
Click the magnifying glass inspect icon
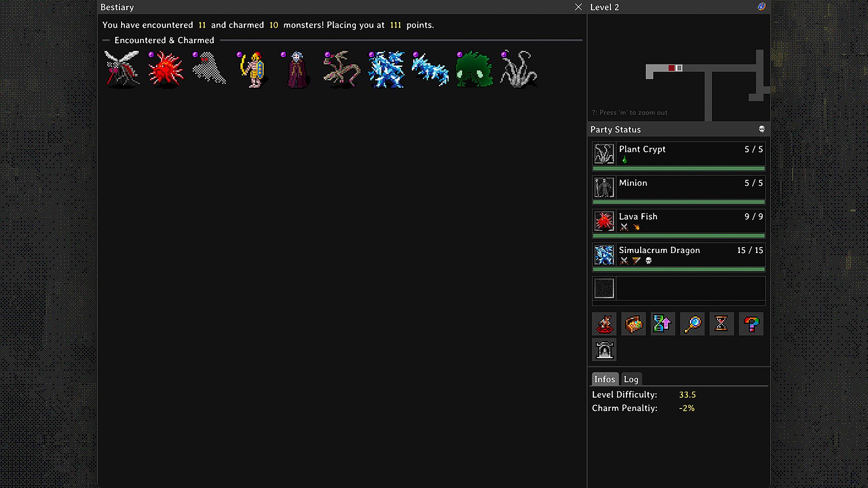coord(692,324)
